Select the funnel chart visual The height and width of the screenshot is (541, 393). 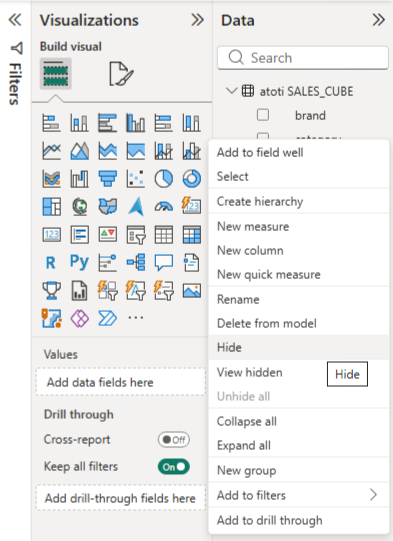pos(107,179)
